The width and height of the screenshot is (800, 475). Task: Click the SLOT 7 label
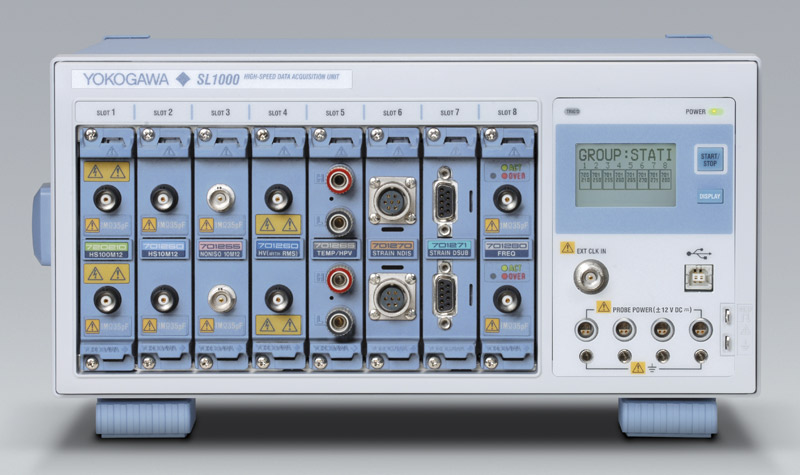click(449, 112)
